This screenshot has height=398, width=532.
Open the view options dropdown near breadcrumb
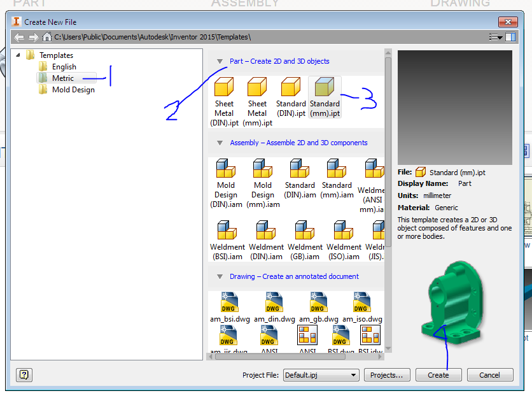coord(496,37)
